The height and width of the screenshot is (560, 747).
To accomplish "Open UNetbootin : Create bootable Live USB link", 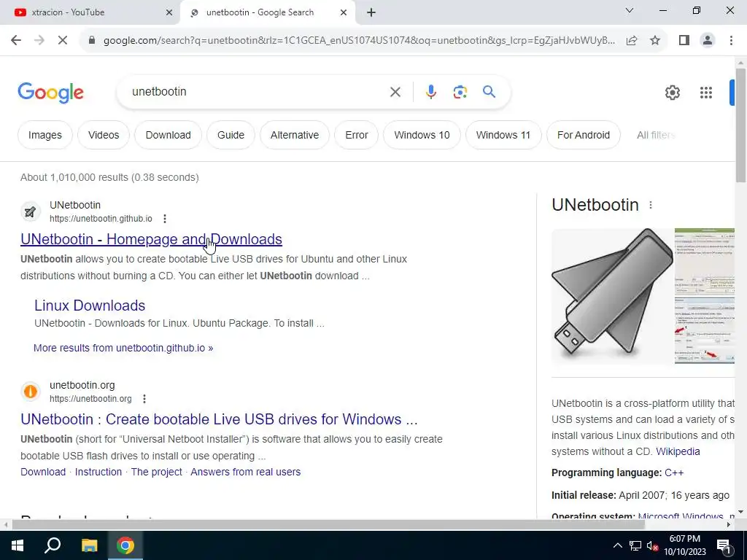I will (x=219, y=419).
